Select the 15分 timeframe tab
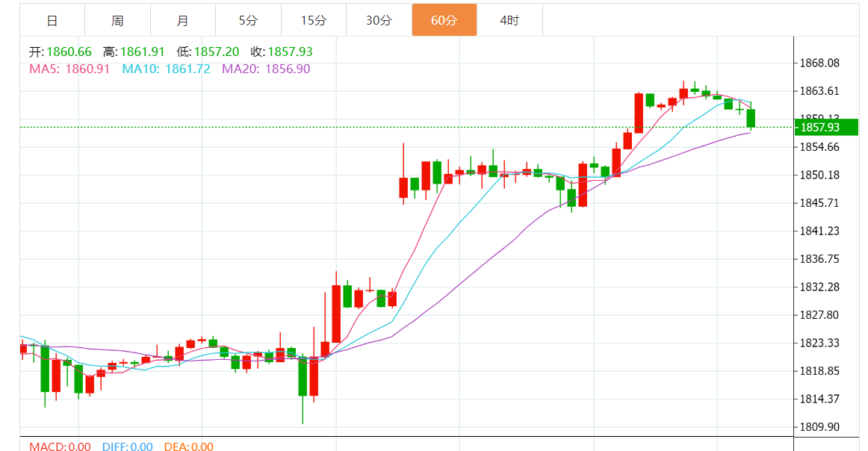Image resolution: width=868 pixels, height=451 pixels. [314, 20]
